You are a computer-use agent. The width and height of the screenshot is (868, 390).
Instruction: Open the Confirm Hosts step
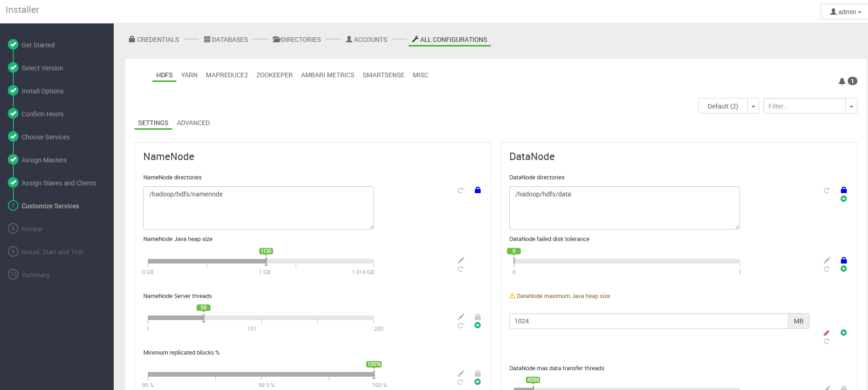coord(43,114)
